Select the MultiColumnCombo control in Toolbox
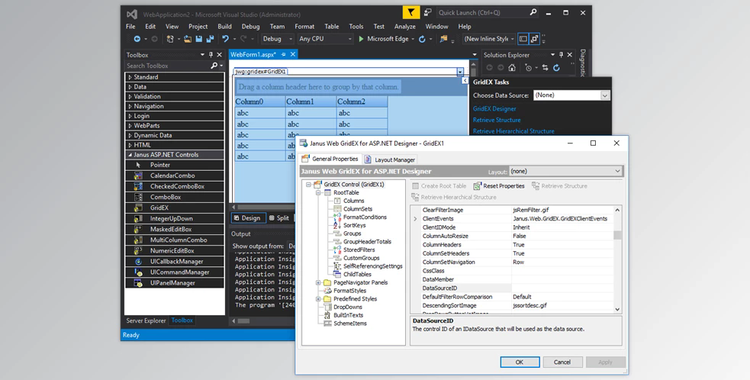Image resolution: width=750 pixels, height=380 pixels. [175, 240]
